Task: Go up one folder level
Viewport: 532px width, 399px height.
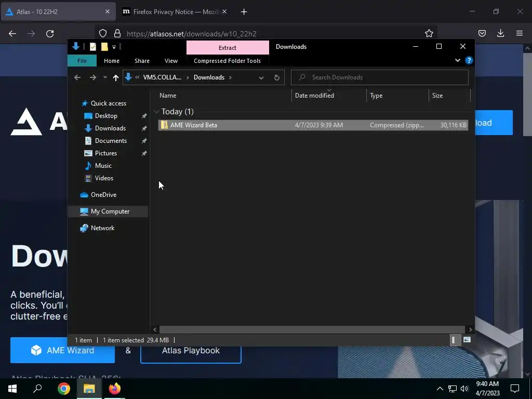Action: pyautogui.click(x=116, y=78)
